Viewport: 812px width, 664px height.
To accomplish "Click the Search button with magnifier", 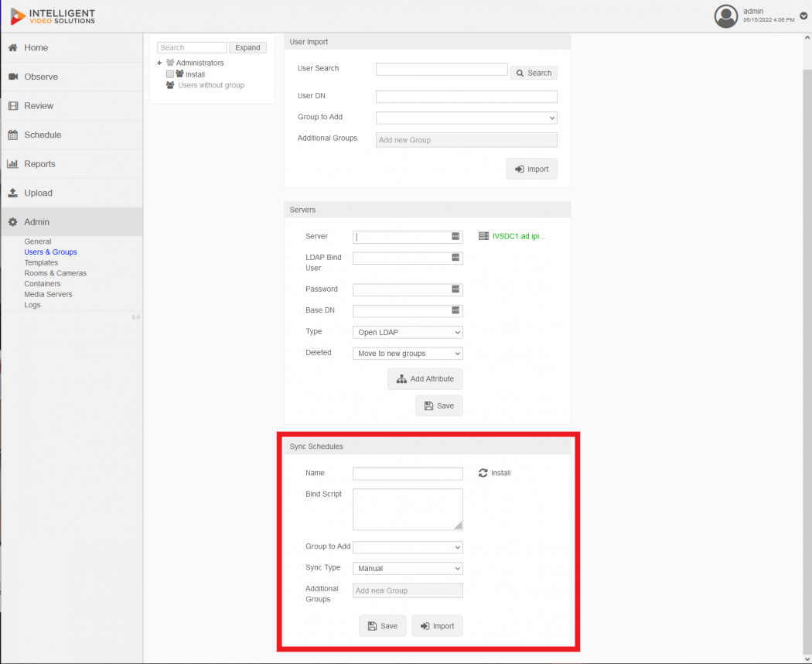I will (x=534, y=73).
